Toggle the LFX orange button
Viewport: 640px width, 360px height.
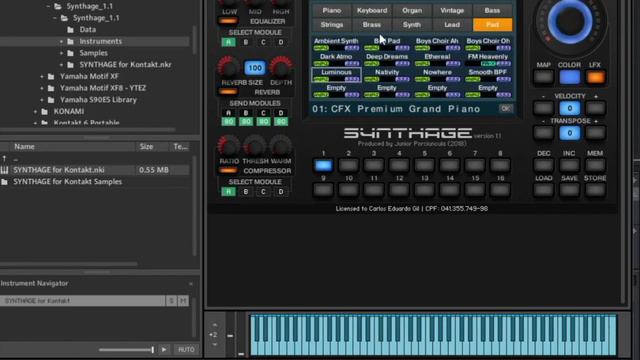click(596, 77)
